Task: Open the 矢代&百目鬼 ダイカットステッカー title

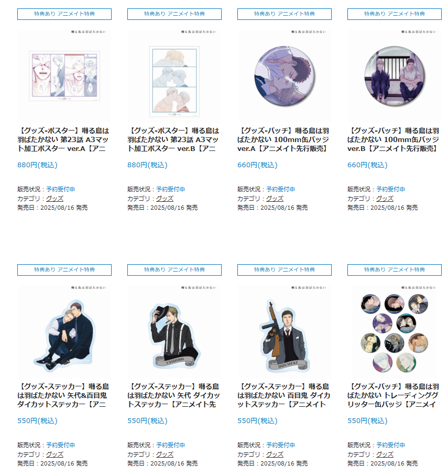Action: tap(63, 396)
